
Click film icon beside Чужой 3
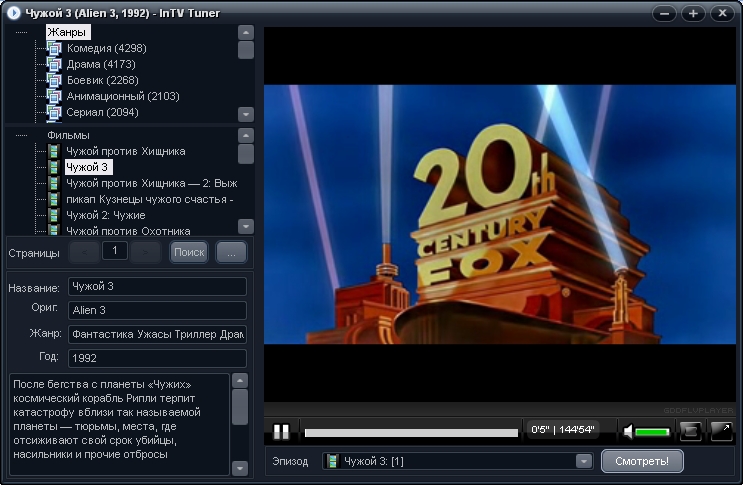54,167
